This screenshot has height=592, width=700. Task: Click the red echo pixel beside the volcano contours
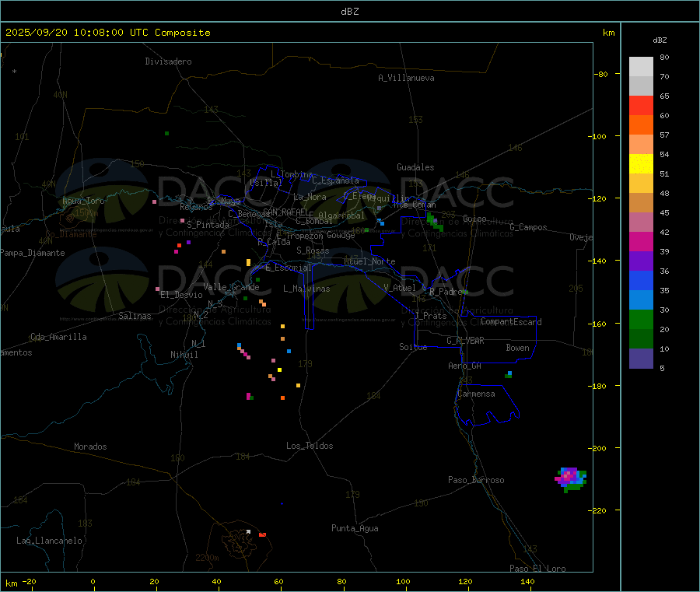(263, 534)
